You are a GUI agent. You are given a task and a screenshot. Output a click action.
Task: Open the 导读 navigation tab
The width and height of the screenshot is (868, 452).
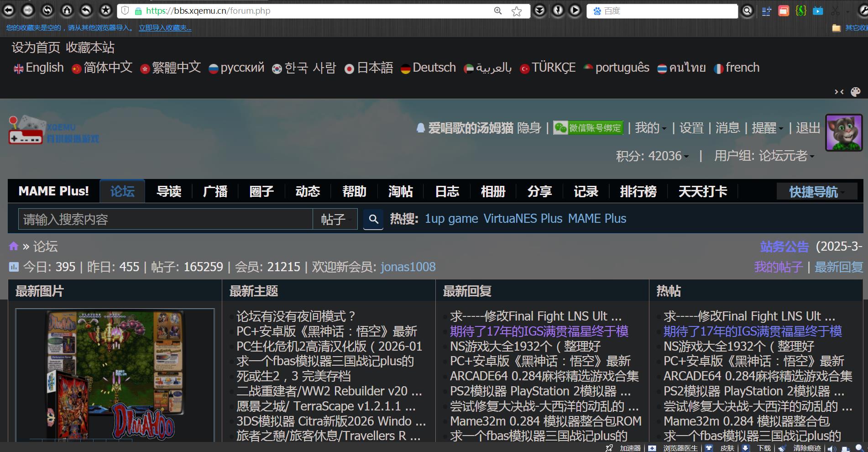pyautogui.click(x=169, y=191)
